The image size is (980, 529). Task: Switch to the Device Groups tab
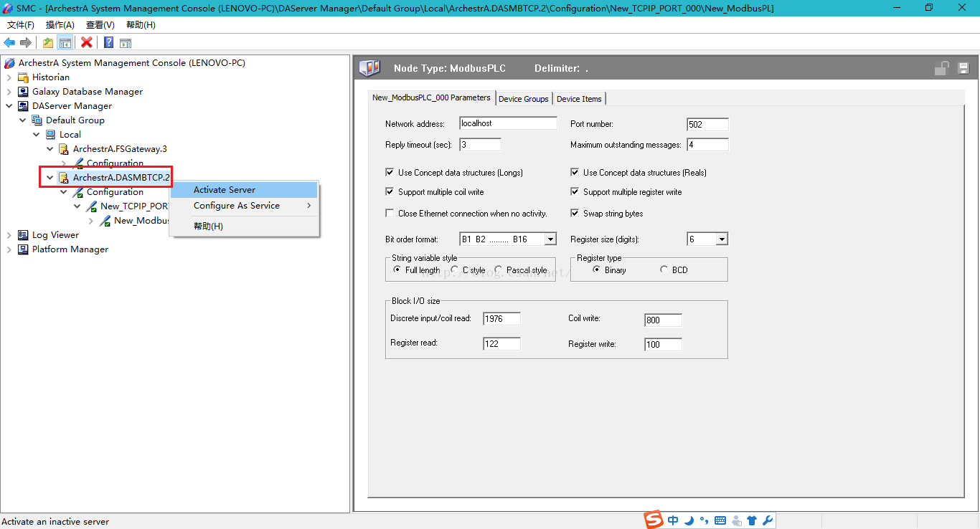pos(524,99)
